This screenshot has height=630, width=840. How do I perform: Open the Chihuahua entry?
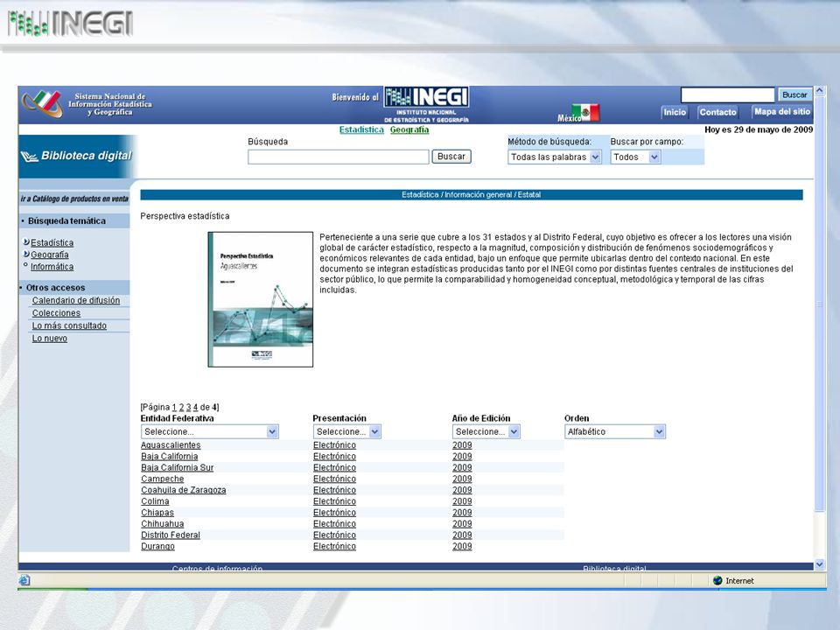point(163,524)
